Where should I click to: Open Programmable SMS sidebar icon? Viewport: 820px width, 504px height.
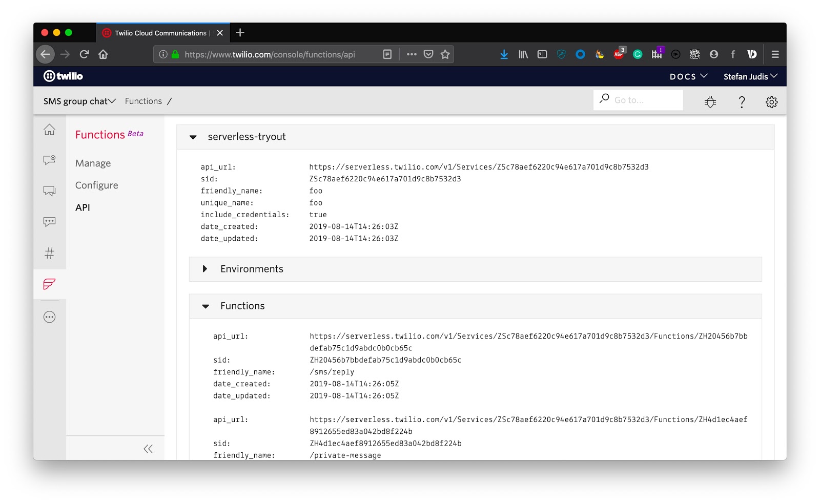click(x=50, y=222)
